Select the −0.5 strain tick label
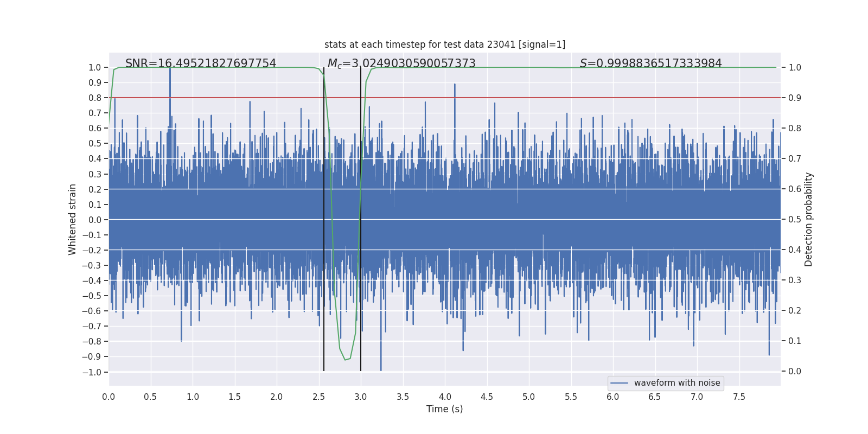Image resolution: width=868 pixels, height=434 pixels. tap(92, 296)
